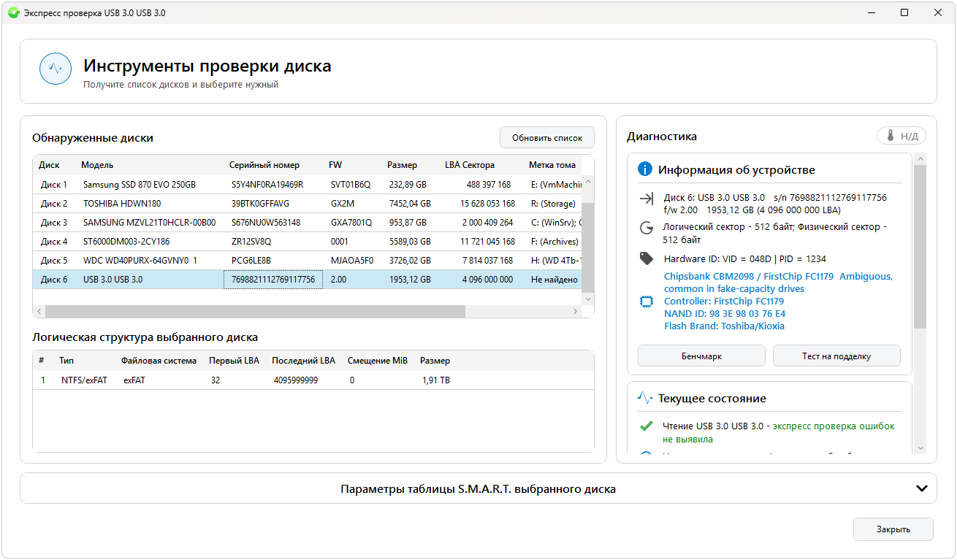Click the Метка тома column header
Image resolution: width=957 pixels, height=560 pixels.
(x=552, y=165)
